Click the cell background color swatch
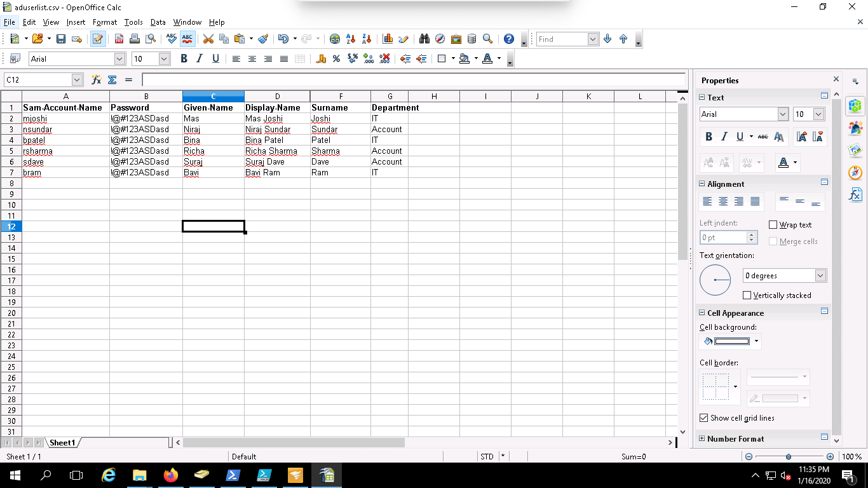This screenshot has width=868, height=488. point(731,341)
